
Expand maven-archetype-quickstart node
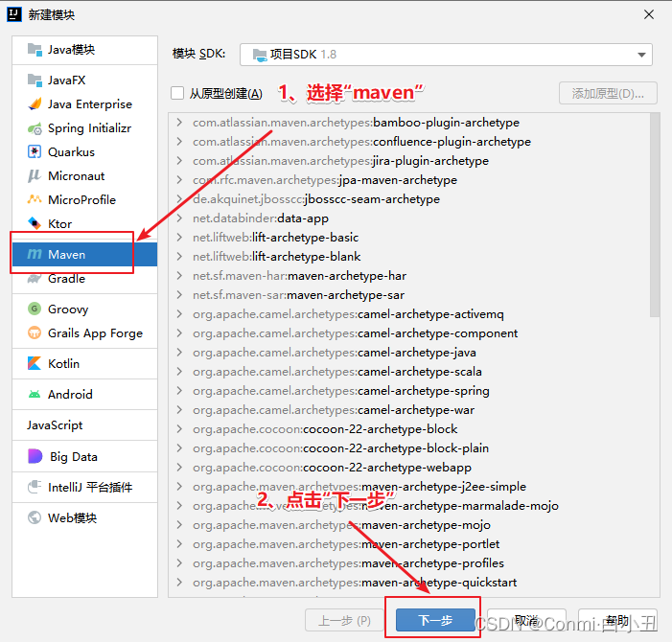(x=179, y=582)
